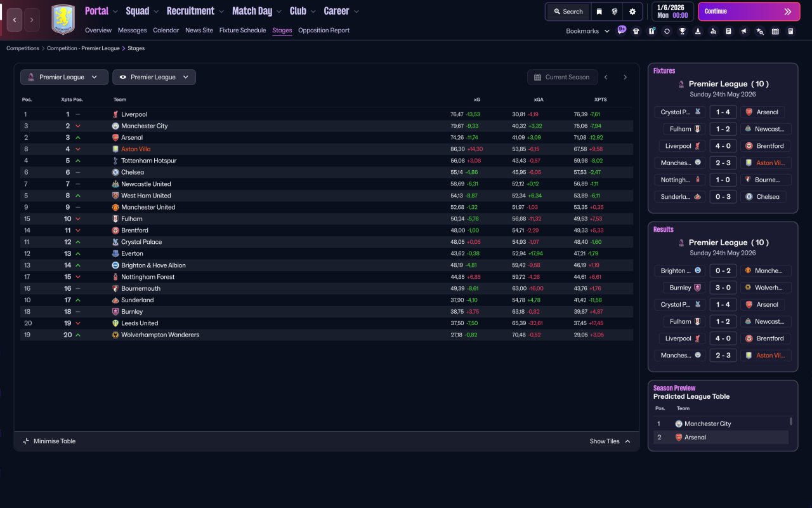Click the Continue button
Image resolution: width=812 pixels, height=508 pixels.
749,11
